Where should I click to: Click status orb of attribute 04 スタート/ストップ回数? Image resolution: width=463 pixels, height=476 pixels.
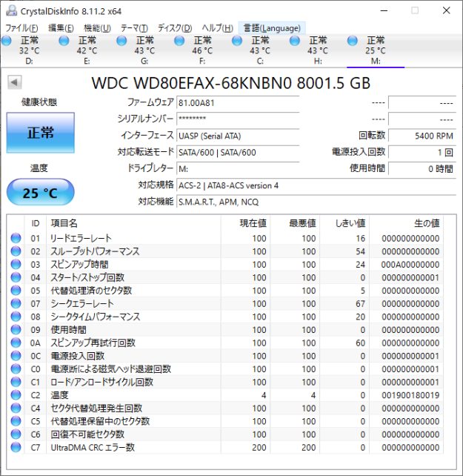coord(16,277)
